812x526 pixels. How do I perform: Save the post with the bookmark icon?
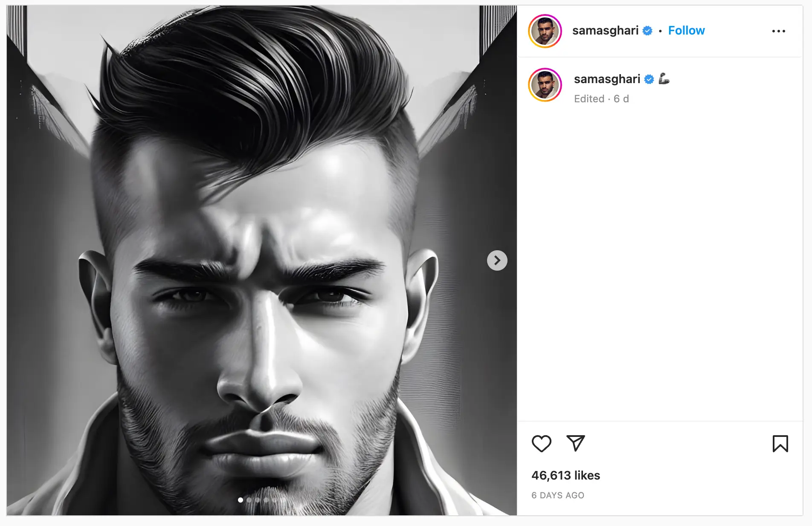coord(780,443)
